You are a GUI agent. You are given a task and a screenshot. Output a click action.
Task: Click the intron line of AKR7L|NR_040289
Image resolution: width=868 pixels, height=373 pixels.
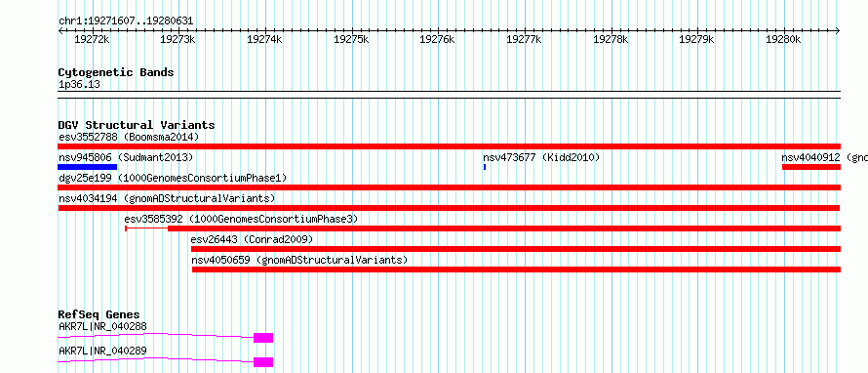click(x=155, y=358)
